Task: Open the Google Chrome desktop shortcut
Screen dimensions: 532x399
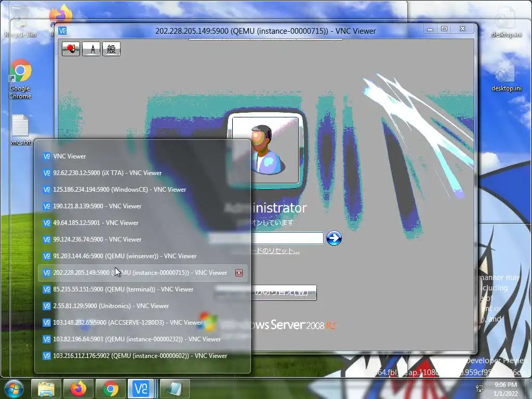Action: (20, 79)
